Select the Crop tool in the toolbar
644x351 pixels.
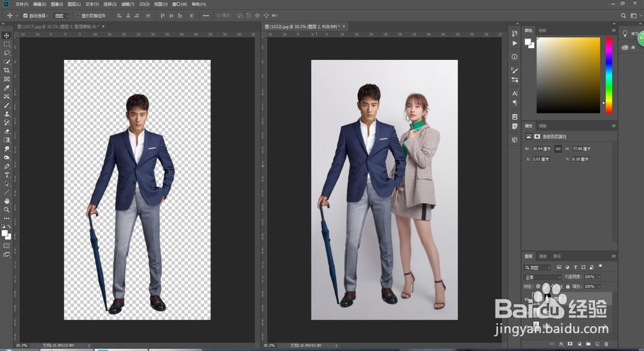click(x=6, y=70)
